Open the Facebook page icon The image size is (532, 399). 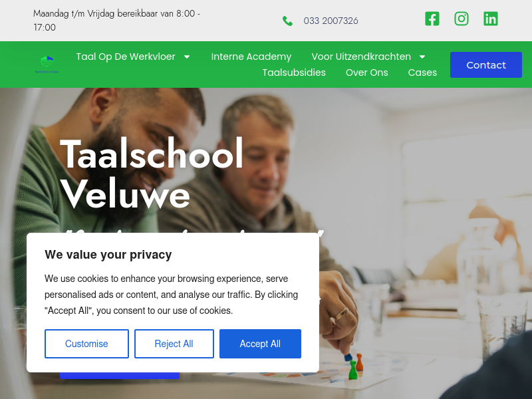(x=432, y=19)
